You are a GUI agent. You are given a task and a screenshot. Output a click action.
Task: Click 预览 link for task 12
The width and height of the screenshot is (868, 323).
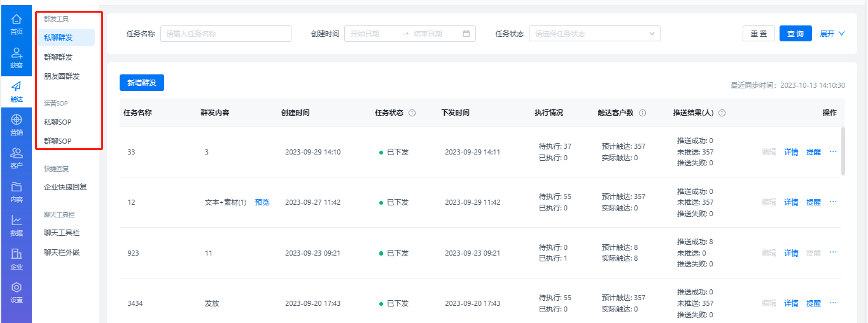tap(262, 202)
